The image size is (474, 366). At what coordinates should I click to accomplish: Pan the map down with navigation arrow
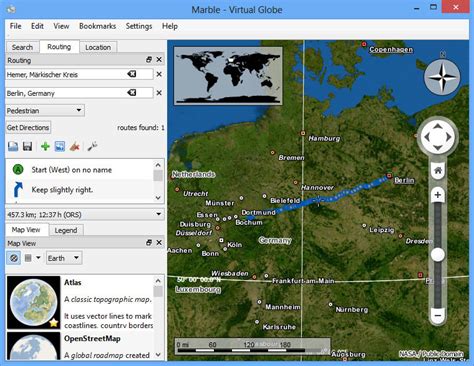438,148
